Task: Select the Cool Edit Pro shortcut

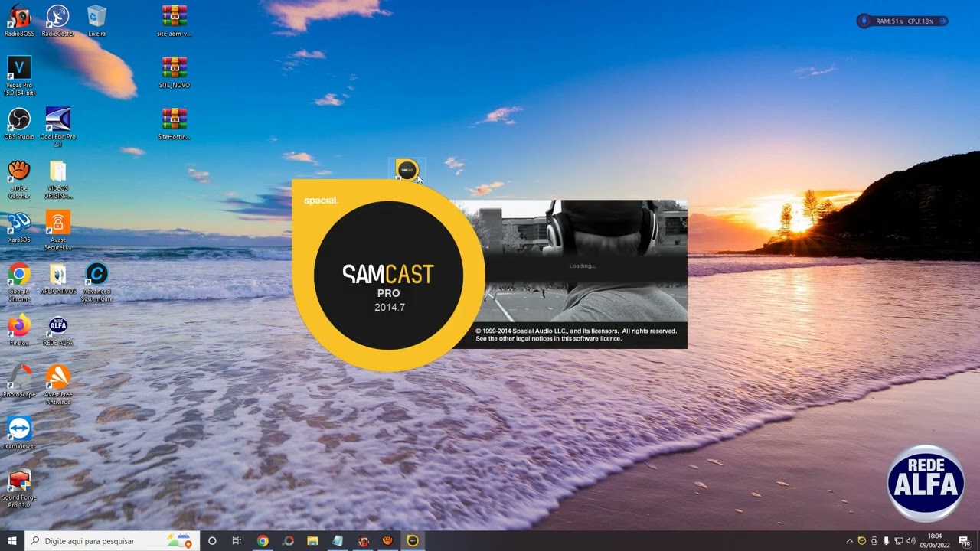Action: pos(57,126)
